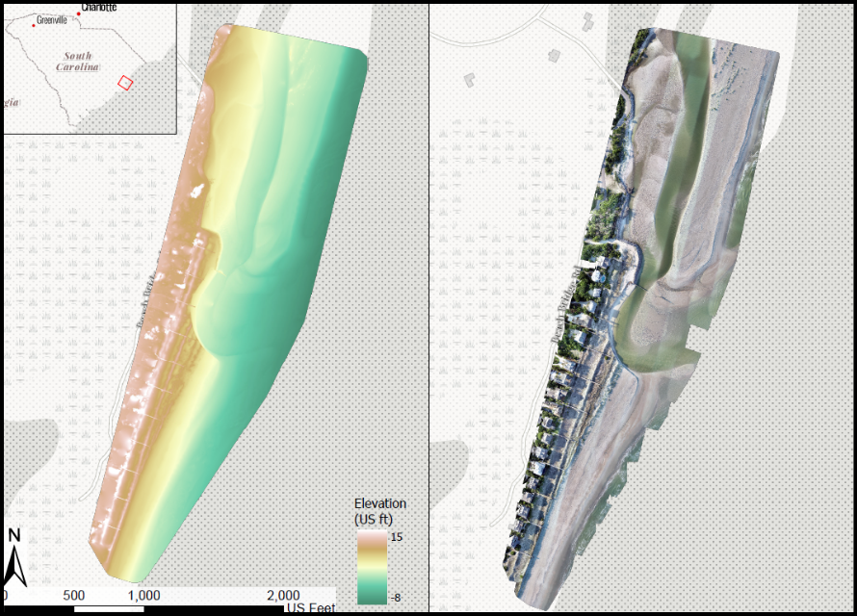This screenshot has width=857, height=616.
Task: Click the red study-area rectangle in inset map
Action: point(124,83)
